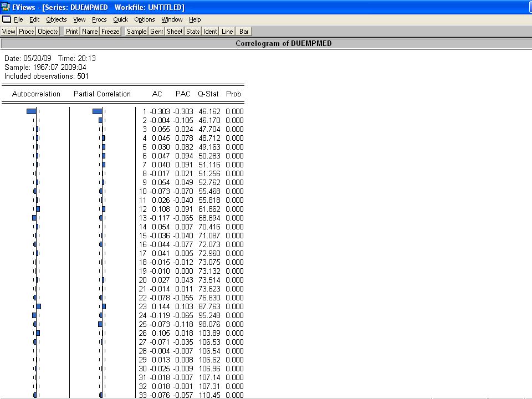
Task: Click the Partial Correlation column header
Action: click(x=102, y=94)
